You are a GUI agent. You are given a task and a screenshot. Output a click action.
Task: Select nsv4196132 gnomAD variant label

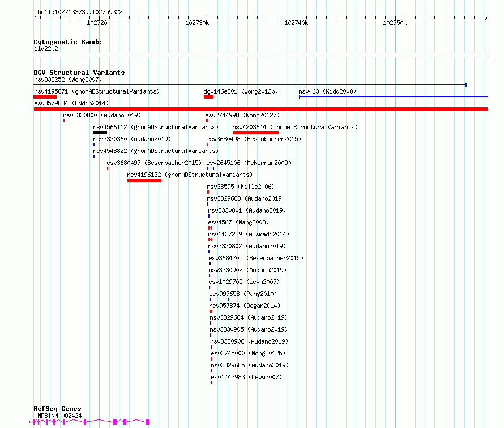coord(190,175)
